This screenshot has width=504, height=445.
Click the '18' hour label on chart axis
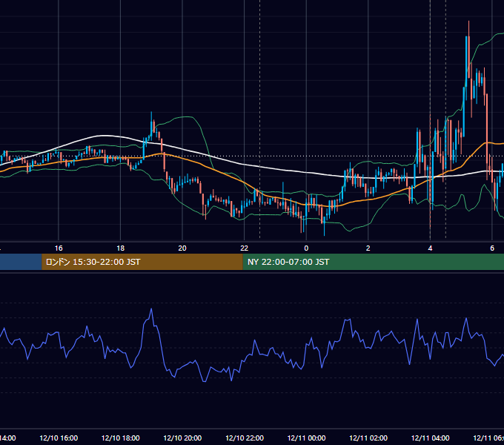click(x=121, y=248)
